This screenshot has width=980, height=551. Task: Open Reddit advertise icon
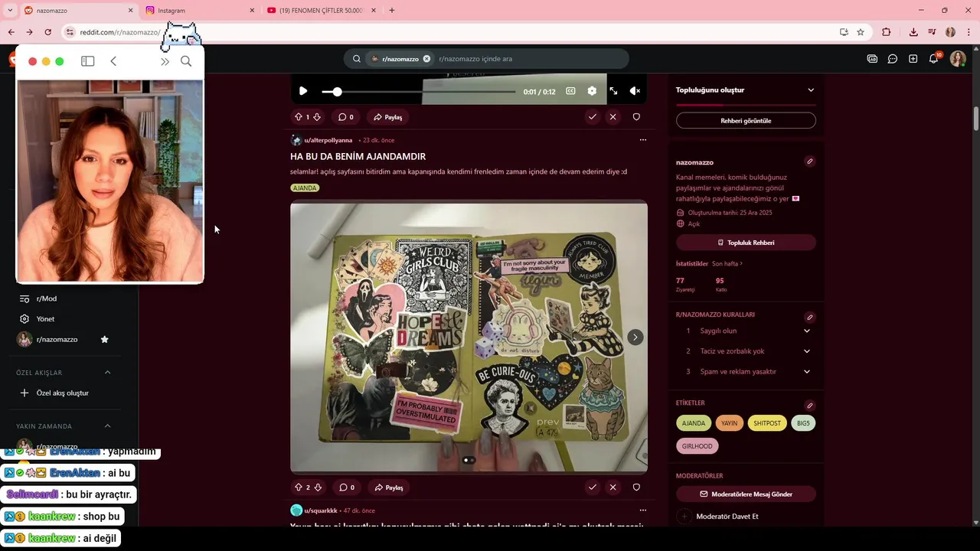pyautogui.click(x=872, y=59)
